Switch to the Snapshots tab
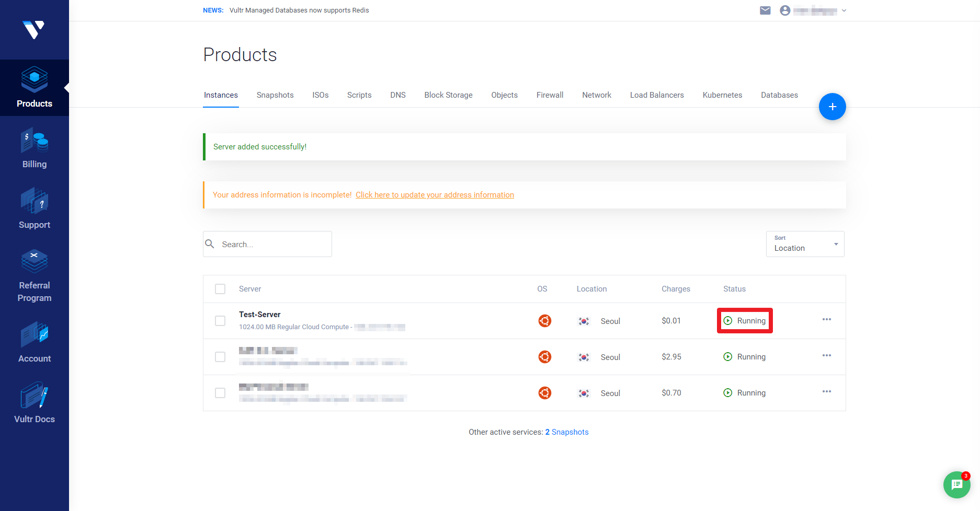Image resolution: width=980 pixels, height=511 pixels. click(x=275, y=95)
